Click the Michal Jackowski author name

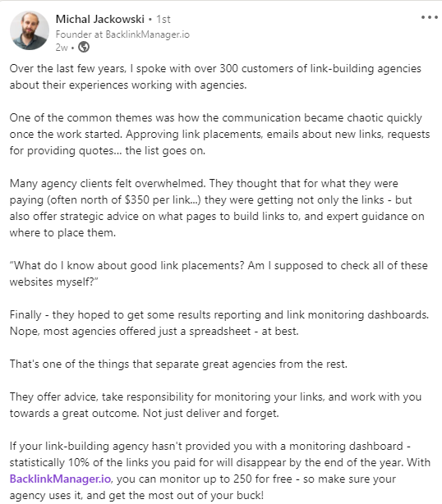pyautogui.click(x=99, y=19)
